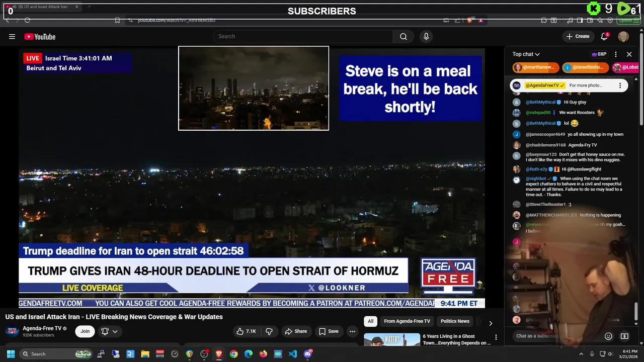
Task: Open the taskbar clock showing 6:41 PM
Action: 629,354
